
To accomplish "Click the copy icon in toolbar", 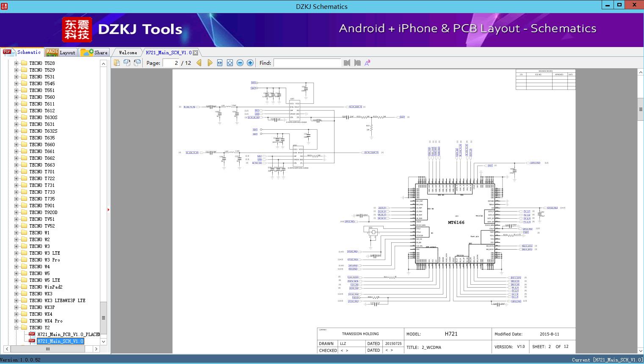I will [x=117, y=63].
